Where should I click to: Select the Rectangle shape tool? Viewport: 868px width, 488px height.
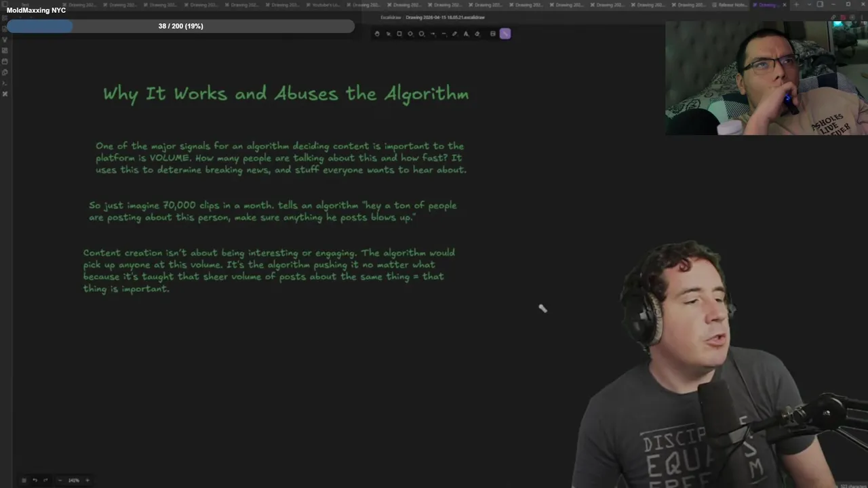399,34
